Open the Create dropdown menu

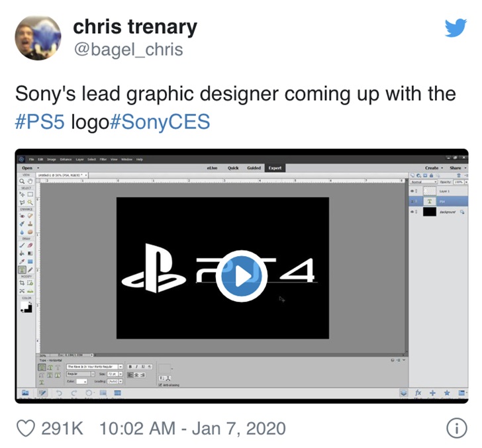(434, 168)
